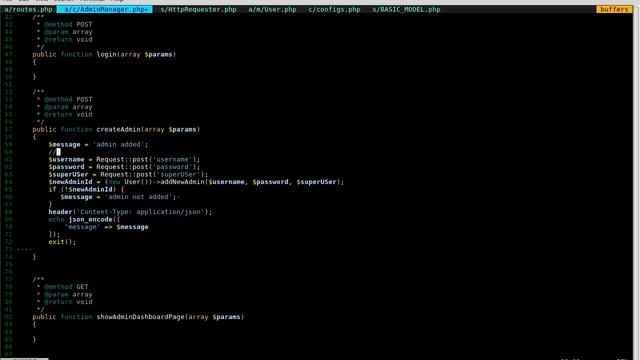640x360 pixels.
Task: Click the 'createAdmin' function name
Action: point(118,129)
